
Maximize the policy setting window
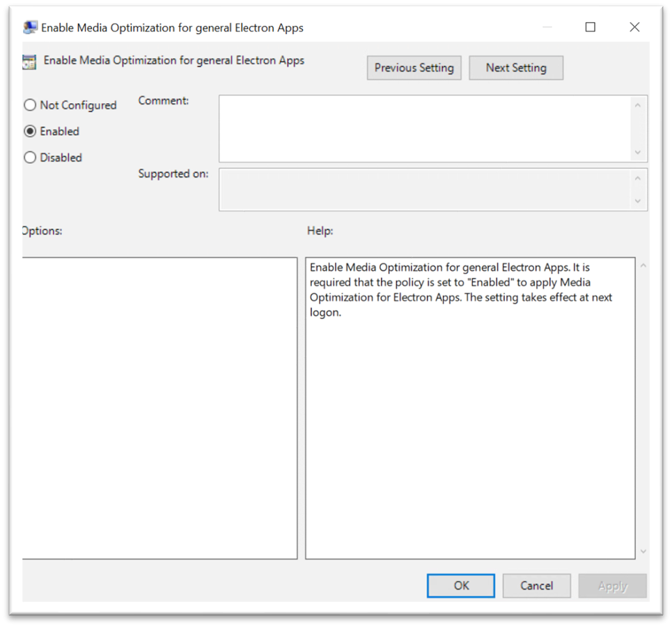click(x=591, y=27)
